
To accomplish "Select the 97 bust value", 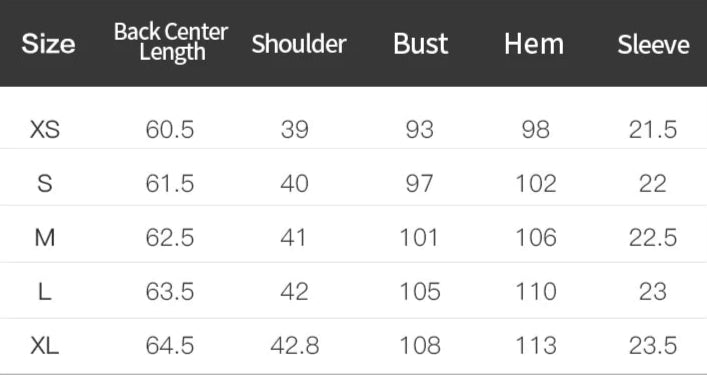I will point(419,184).
